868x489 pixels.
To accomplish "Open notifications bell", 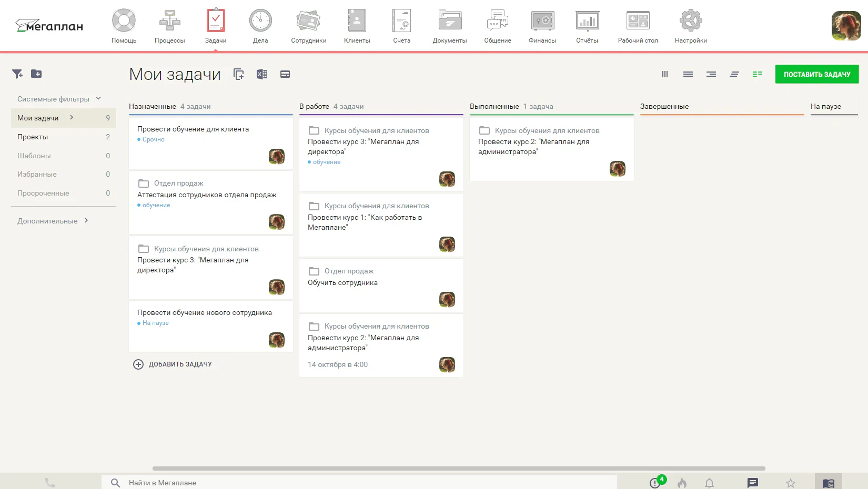I will (710, 483).
